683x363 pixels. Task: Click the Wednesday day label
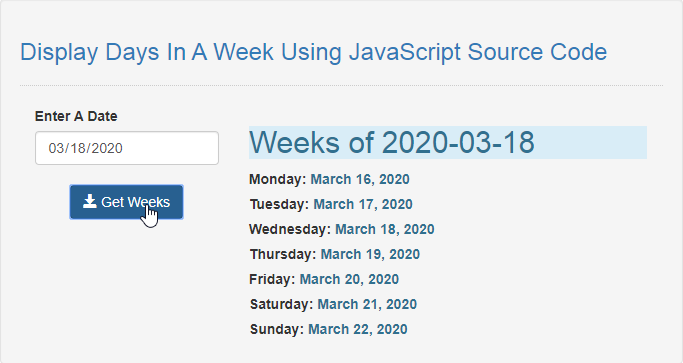coord(290,229)
